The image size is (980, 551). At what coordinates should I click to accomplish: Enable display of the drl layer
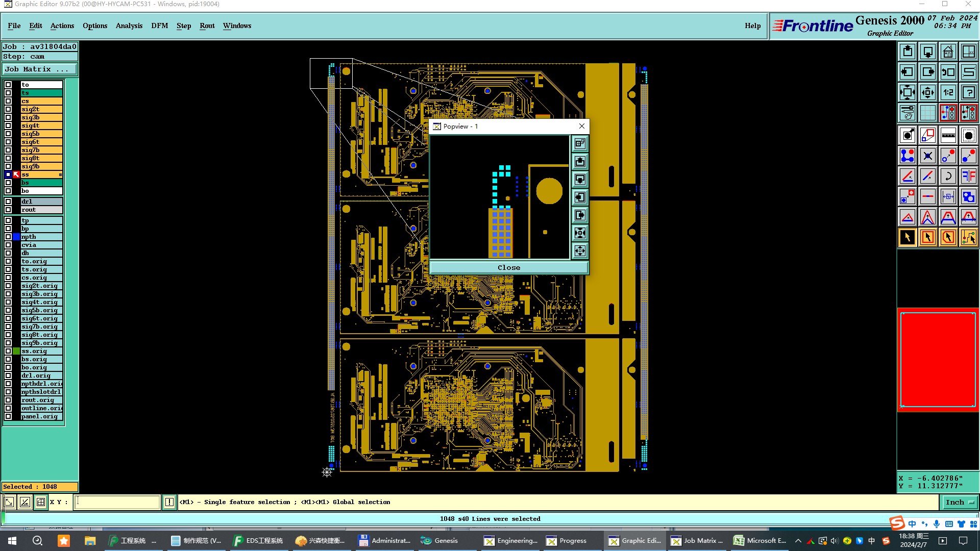coord(8,202)
